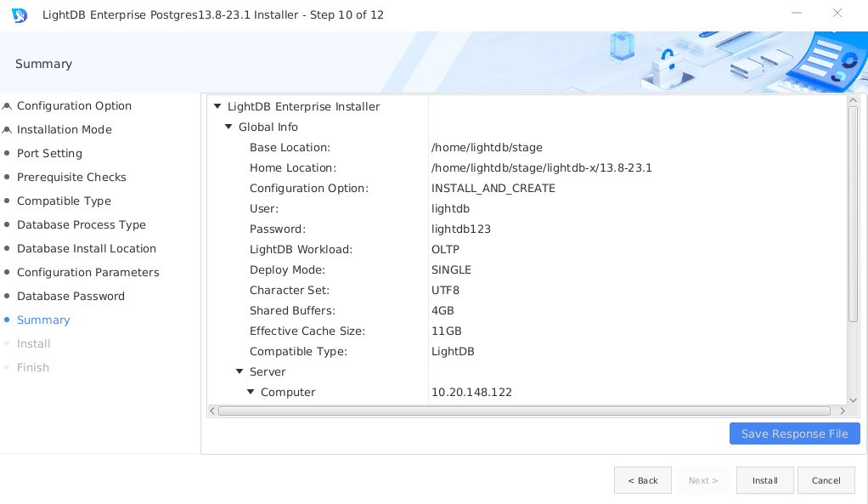This screenshot has height=504, width=868.
Task: Click the Save Response File button
Action: (x=794, y=433)
